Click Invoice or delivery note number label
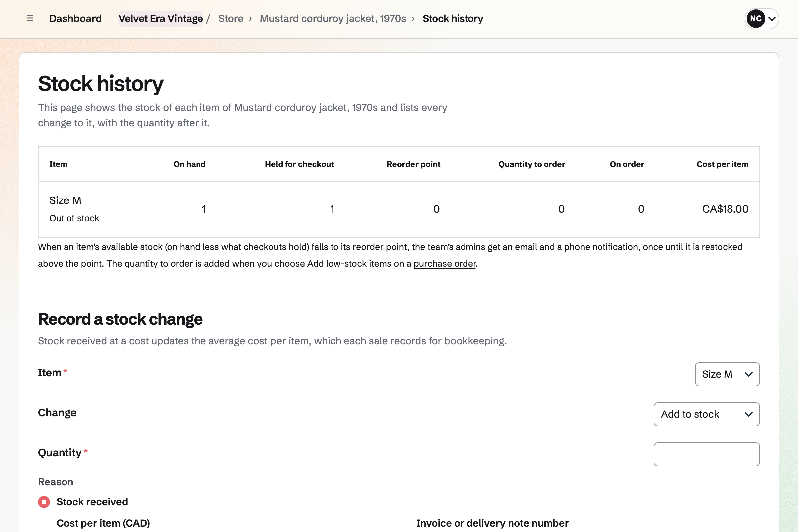The height and width of the screenshot is (532, 798). tap(492, 523)
